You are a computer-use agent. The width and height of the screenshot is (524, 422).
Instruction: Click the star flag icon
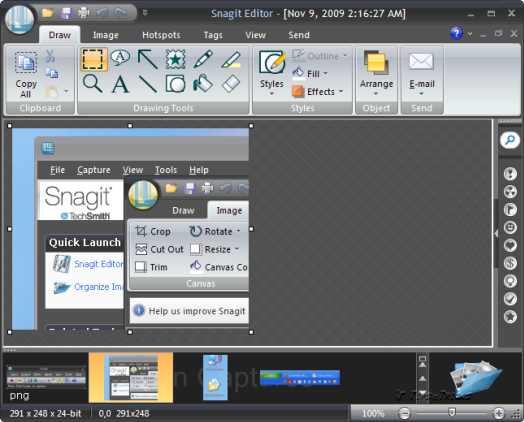point(510,317)
